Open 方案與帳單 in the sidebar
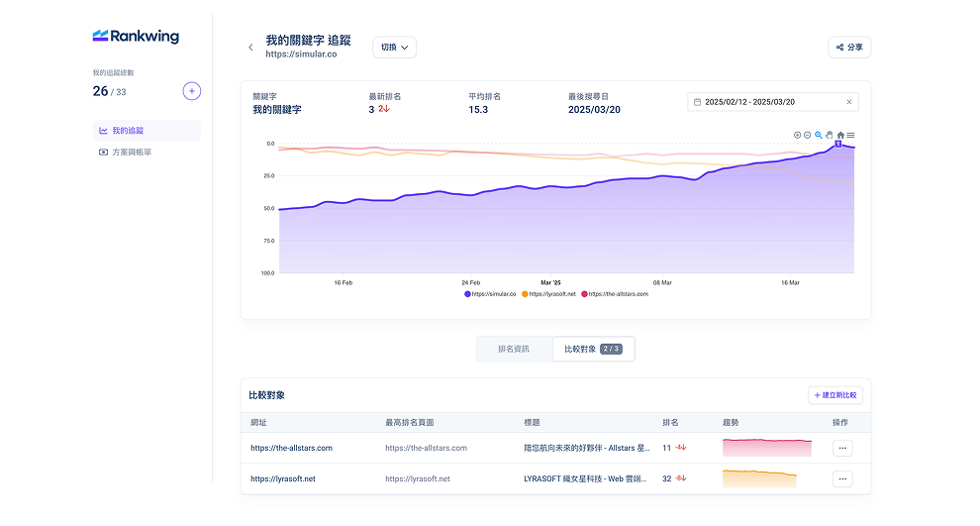This screenshot has width=980, height=526. (125, 152)
